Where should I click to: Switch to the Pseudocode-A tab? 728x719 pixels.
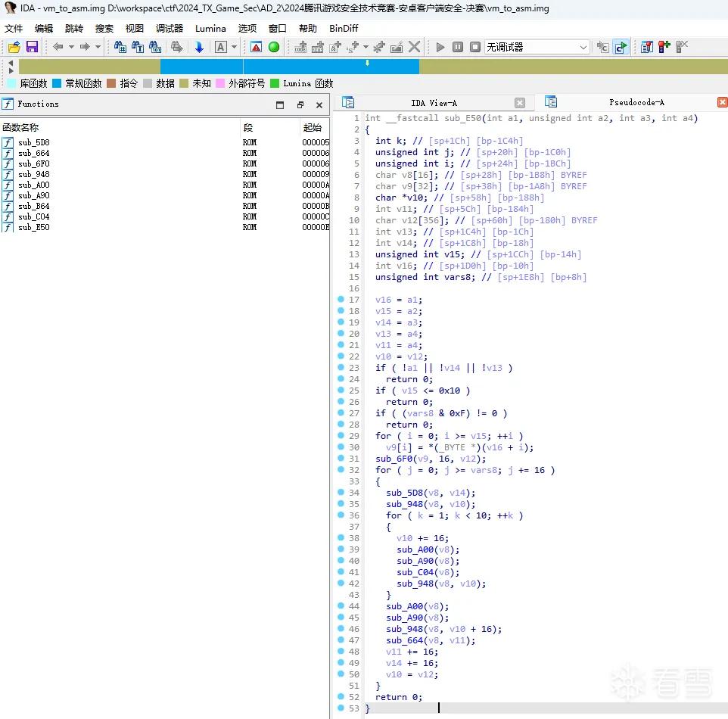[x=636, y=102]
